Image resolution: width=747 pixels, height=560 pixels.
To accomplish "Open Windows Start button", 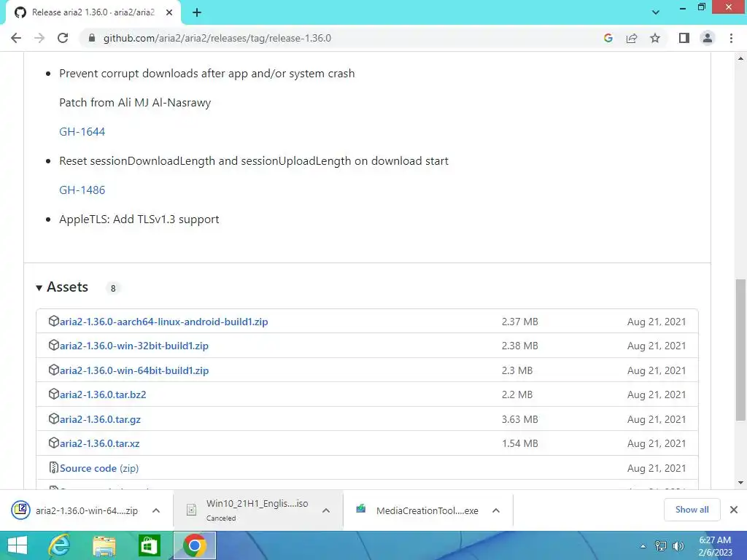I will pos(18,545).
